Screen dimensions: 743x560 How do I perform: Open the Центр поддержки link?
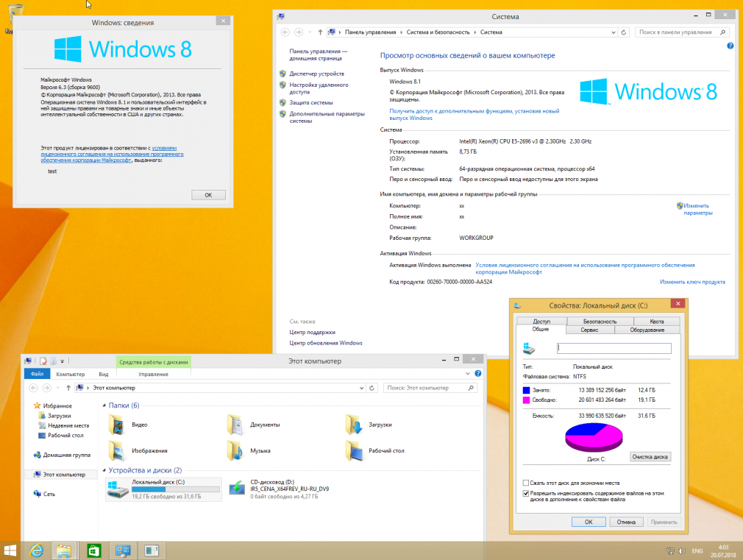[x=312, y=332]
